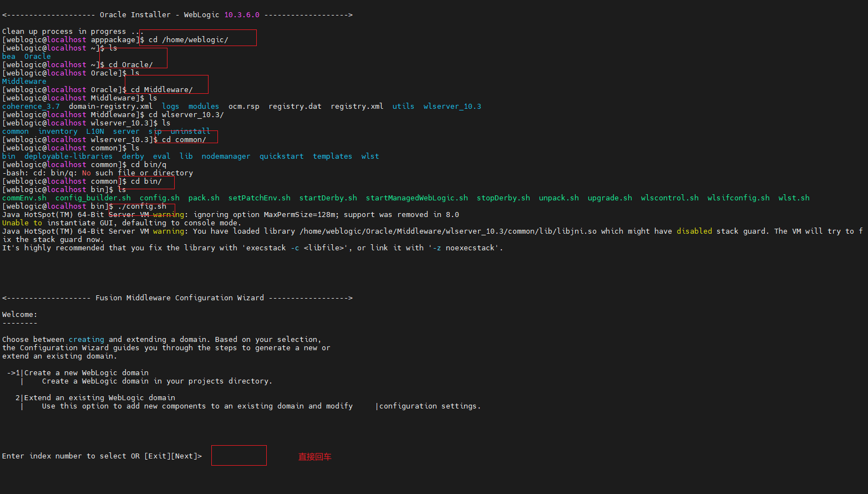Click the "derby" directory name
Screen dimensions: 868x494
point(133,157)
